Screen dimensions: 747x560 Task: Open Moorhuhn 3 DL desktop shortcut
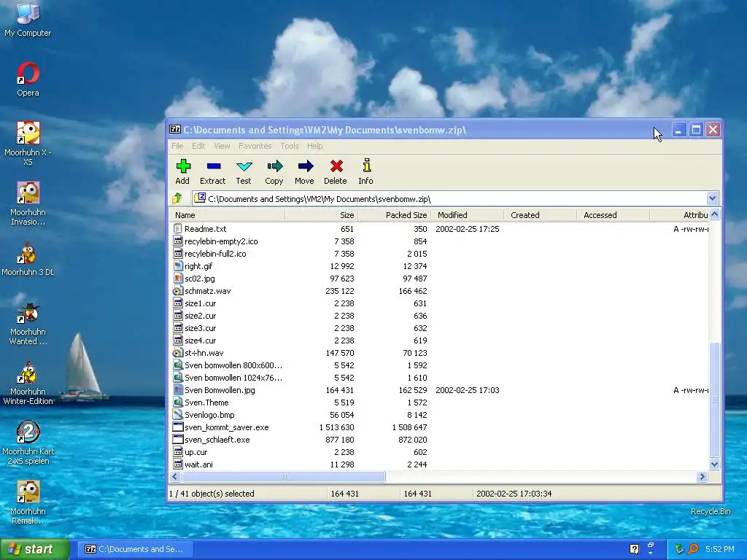pos(28,259)
